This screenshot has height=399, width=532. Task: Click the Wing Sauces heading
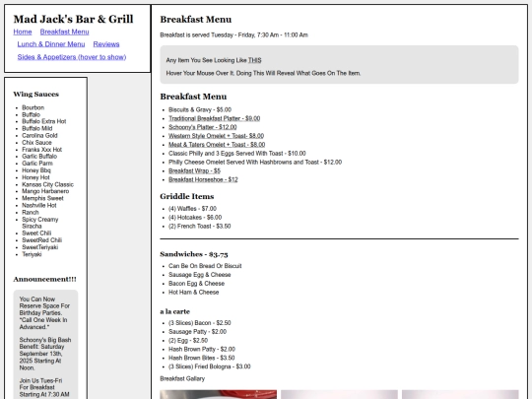(36, 95)
